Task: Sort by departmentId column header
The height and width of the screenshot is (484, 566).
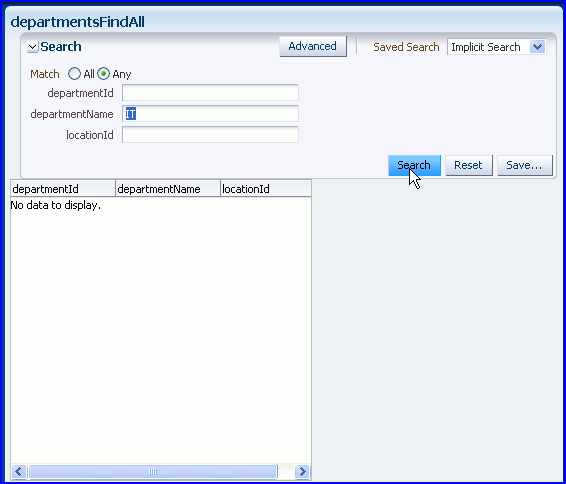Action: (x=63, y=189)
